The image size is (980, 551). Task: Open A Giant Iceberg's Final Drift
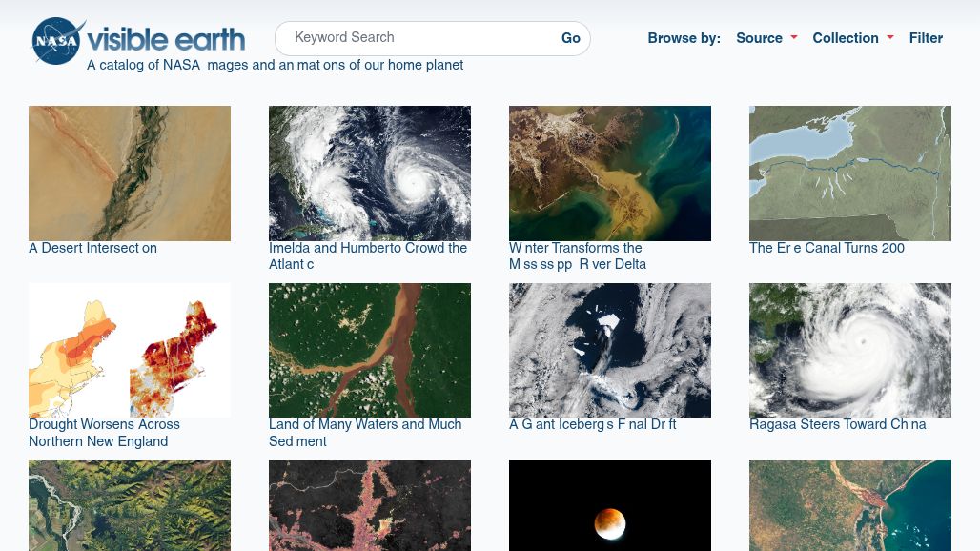tap(592, 425)
